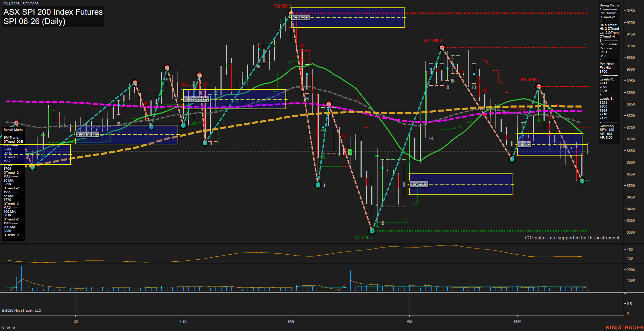644x331 pixels.
Task: Click the Swing Pivots panel heading
Action: [x=609, y=5]
